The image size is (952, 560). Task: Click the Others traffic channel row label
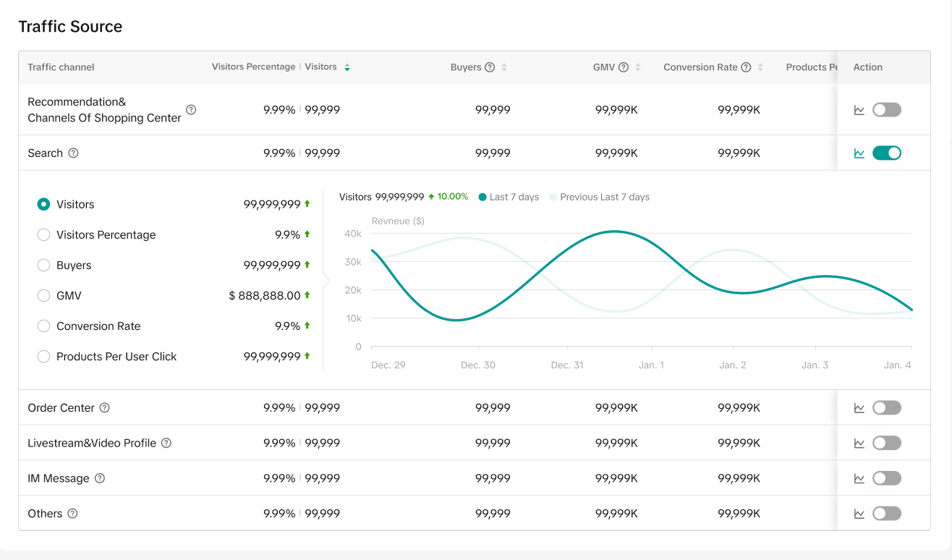click(x=45, y=514)
